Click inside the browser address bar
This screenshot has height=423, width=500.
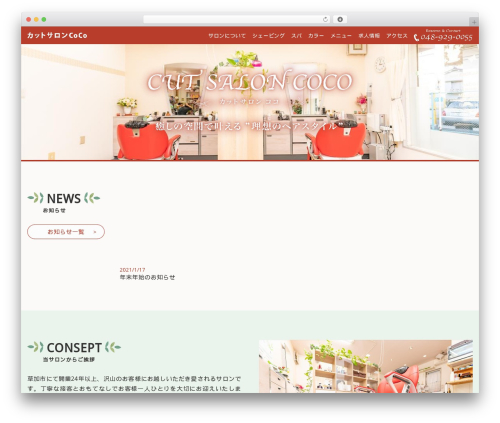pos(233,19)
